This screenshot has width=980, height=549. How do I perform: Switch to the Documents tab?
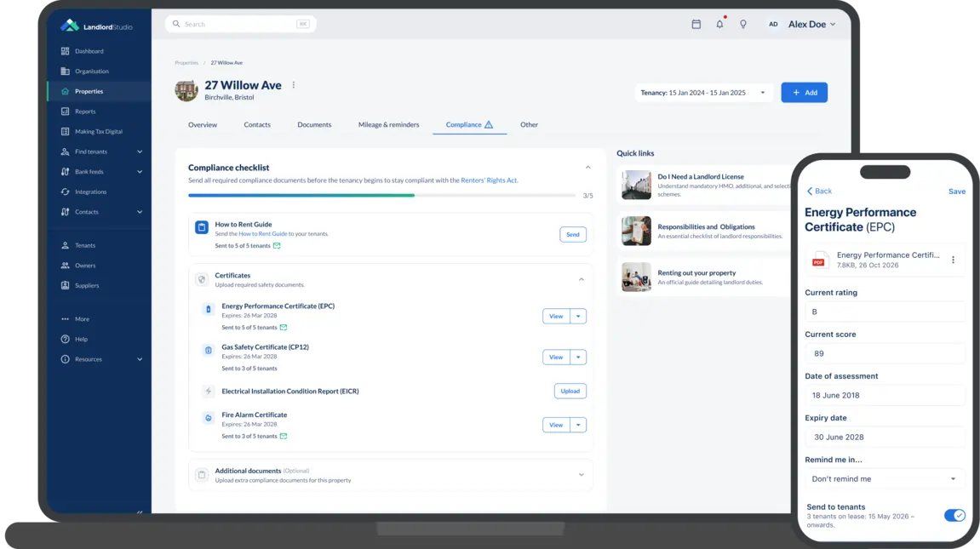pos(314,125)
